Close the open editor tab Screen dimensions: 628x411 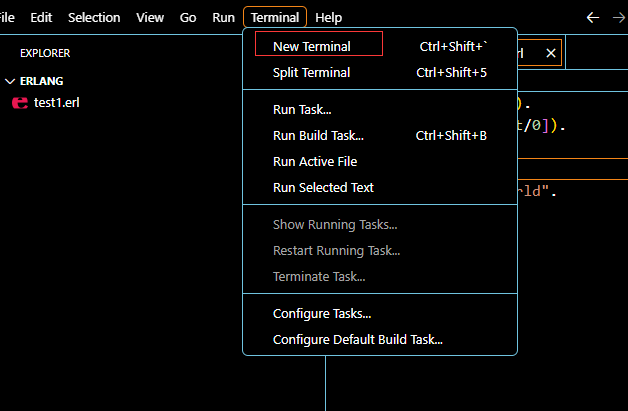point(551,52)
